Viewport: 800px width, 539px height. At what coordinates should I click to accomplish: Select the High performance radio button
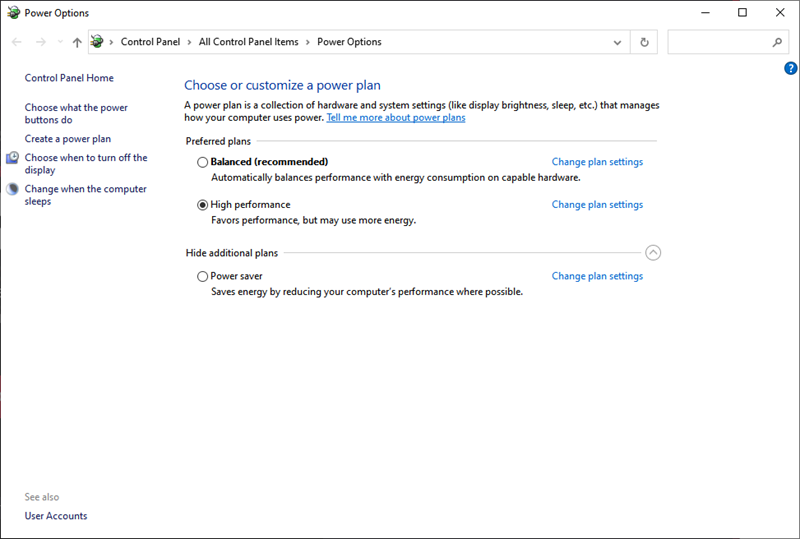[203, 205]
